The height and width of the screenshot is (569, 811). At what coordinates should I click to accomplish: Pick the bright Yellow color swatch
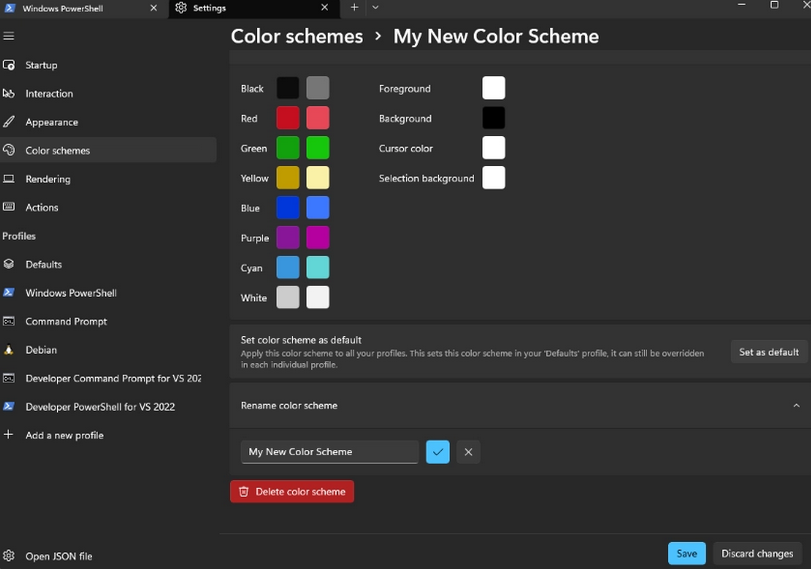click(318, 178)
